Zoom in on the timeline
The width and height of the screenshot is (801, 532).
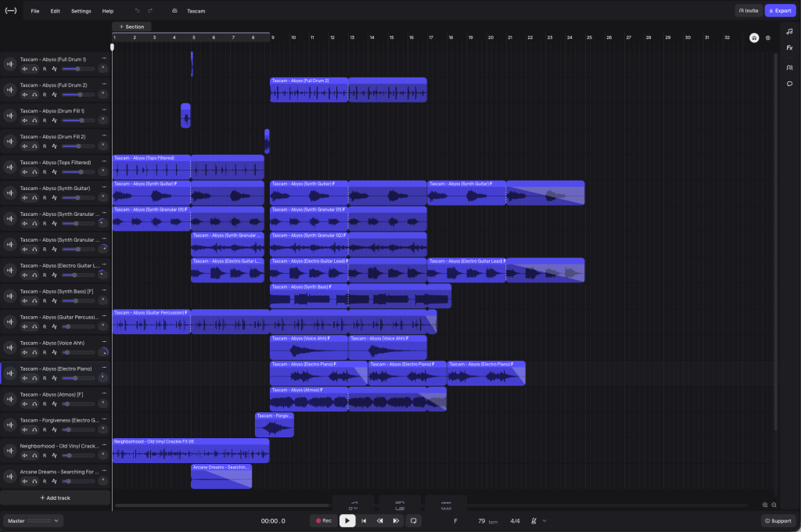pyautogui.click(x=765, y=505)
